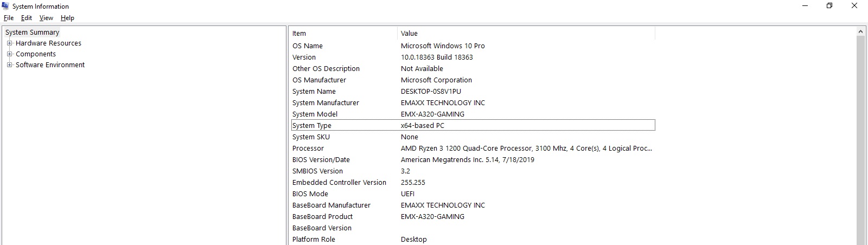This screenshot has height=245, width=868.
Task: Select the Hardware Resources tree label
Action: click(48, 43)
